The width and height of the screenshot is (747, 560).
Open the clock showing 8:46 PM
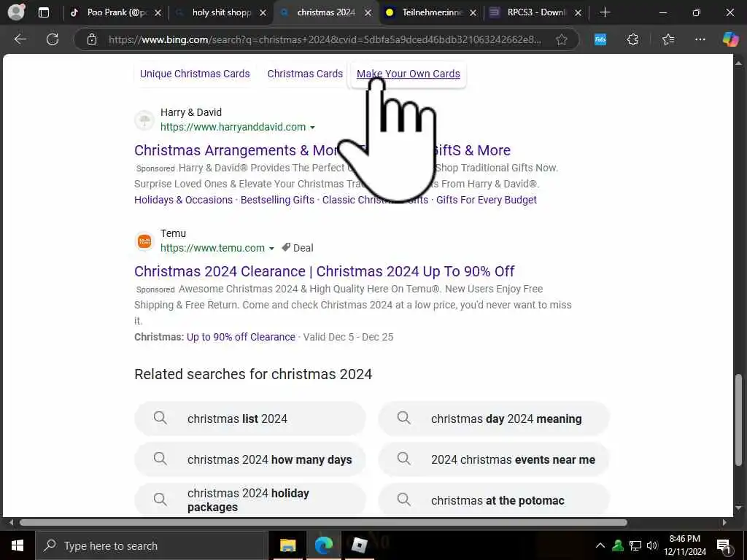click(685, 545)
